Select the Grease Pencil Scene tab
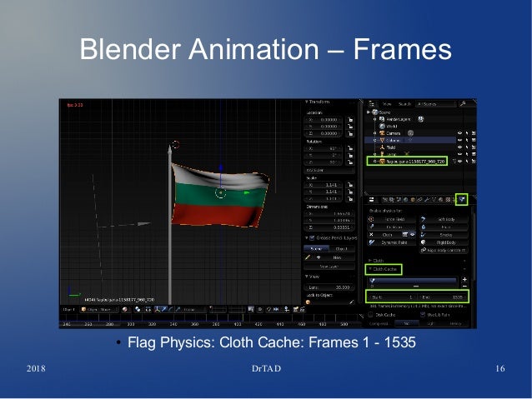532x399 pixels. [316, 249]
